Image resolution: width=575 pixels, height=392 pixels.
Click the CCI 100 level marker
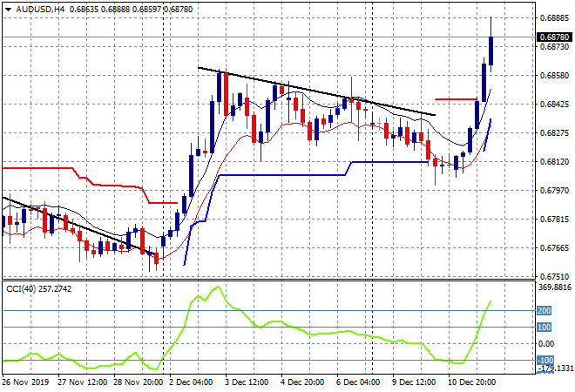(544, 327)
